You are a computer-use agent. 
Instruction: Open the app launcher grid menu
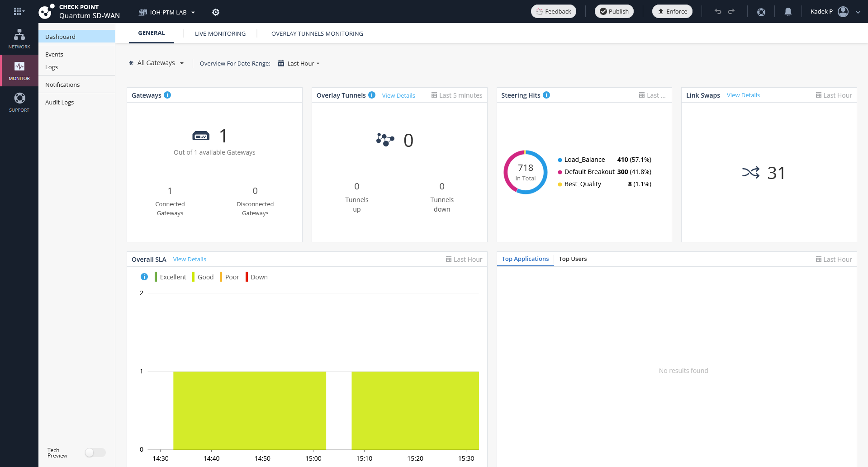[x=18, y=12]
